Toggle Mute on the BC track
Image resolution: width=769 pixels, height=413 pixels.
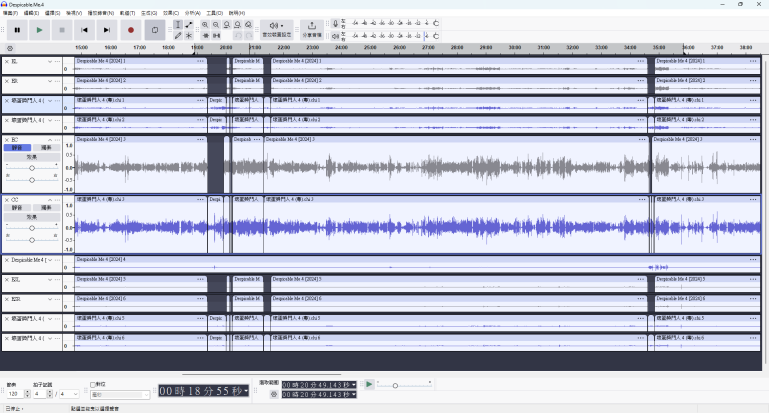point(17,148)
